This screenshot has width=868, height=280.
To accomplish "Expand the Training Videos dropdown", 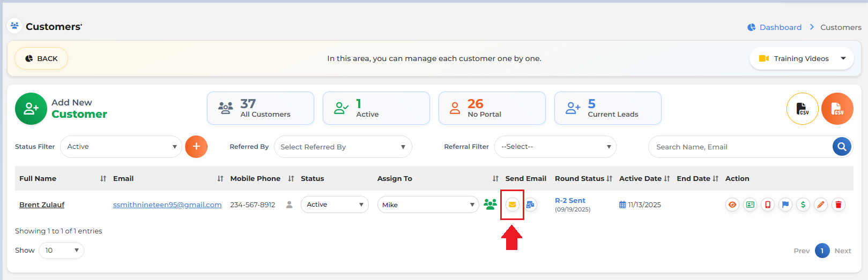I will (802, 58).
